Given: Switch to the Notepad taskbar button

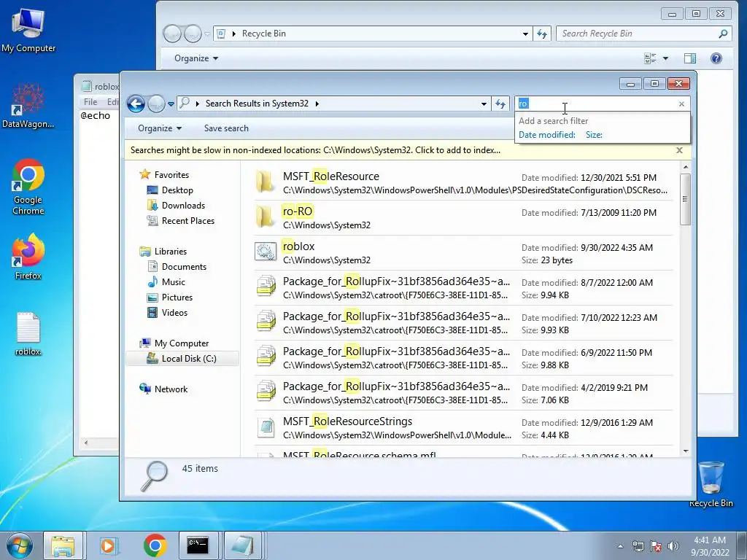Looking at the screenshot, I should coord(242,545).
